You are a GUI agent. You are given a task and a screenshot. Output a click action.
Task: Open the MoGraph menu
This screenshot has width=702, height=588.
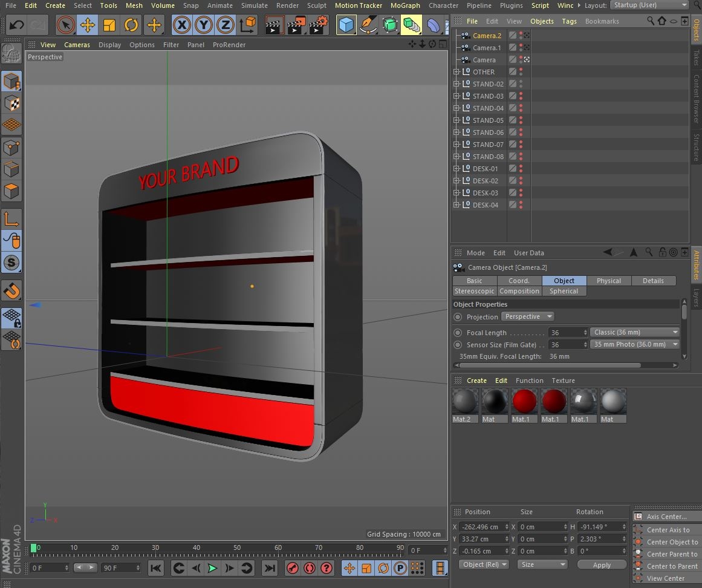[x=405, y=5]
